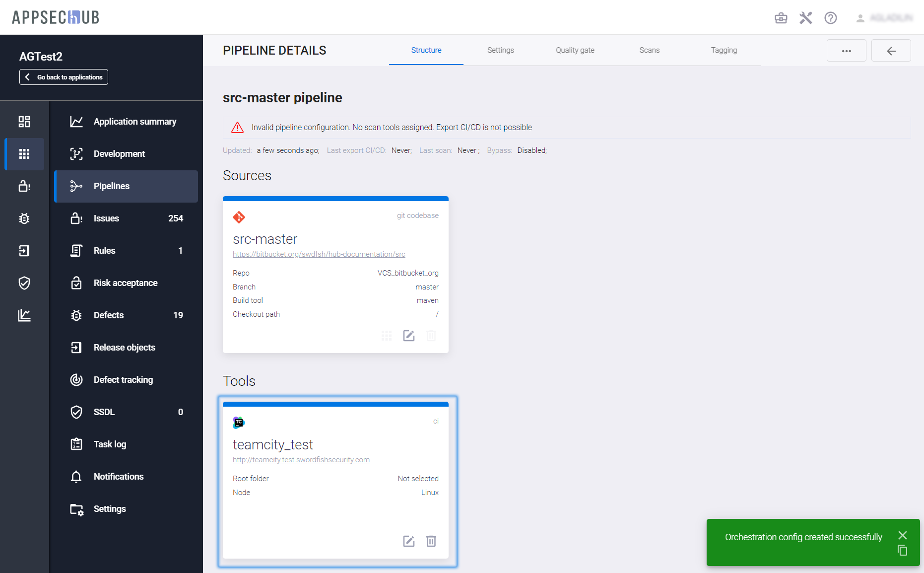
Task: Delete the teamcity_test tool
Action: click(x=431, y=541)
